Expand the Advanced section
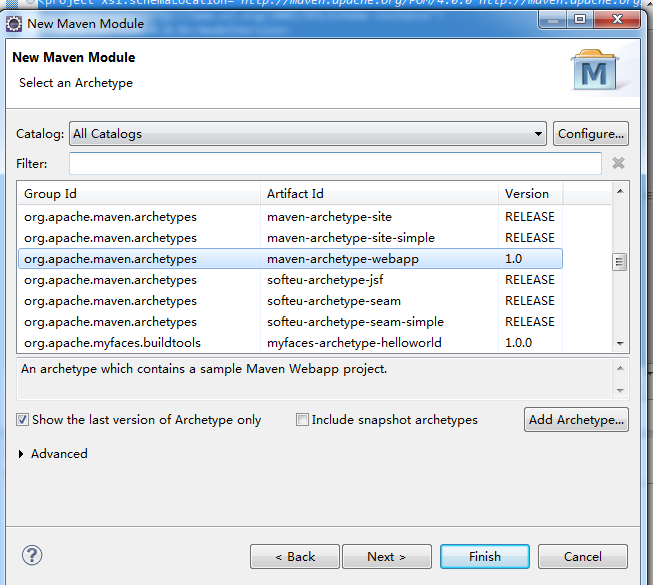Screen dimensions: 653x585 click(21, 454)
